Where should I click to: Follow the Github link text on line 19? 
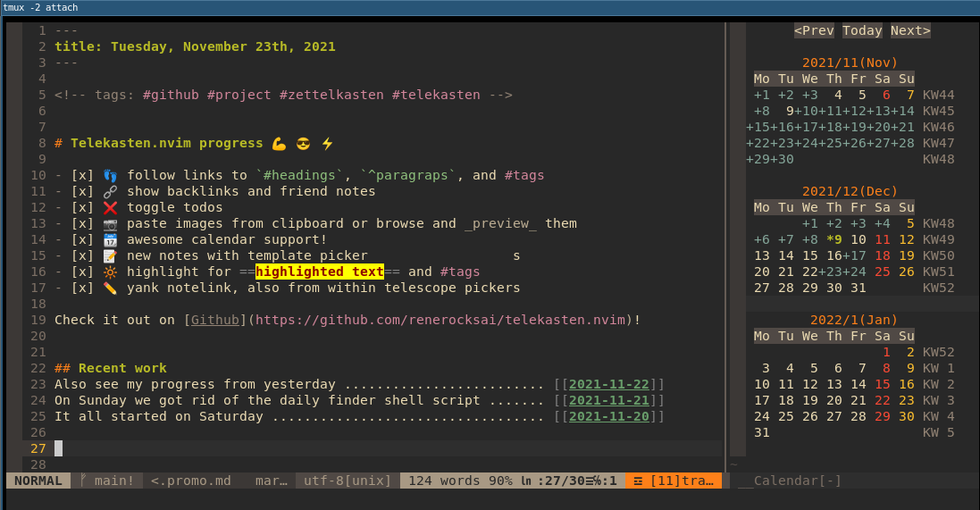click(215, 320)
